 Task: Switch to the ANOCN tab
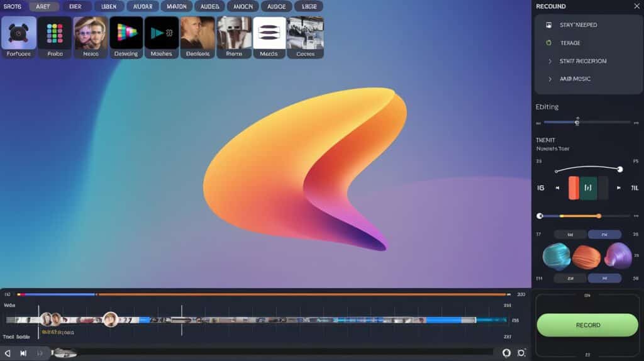[x=243, y=6]
